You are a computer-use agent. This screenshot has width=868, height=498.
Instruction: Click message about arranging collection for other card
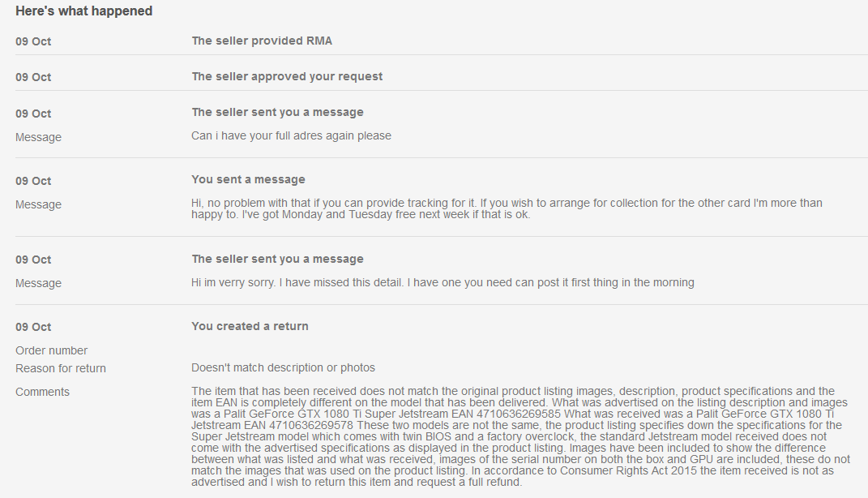click(507, 208)
